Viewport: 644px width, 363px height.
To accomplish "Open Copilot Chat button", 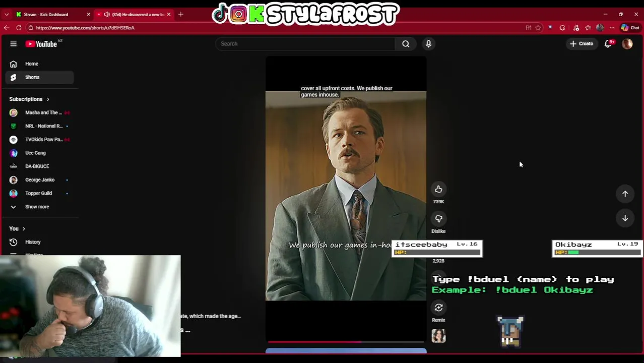I will 630,28.
